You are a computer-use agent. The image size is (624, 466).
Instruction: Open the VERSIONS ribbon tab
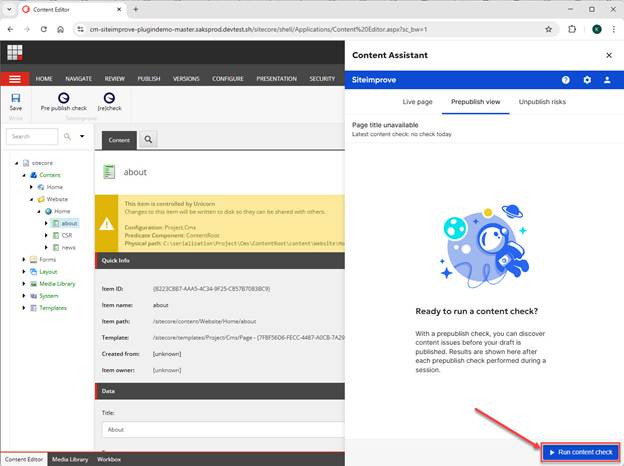[186, 79]
